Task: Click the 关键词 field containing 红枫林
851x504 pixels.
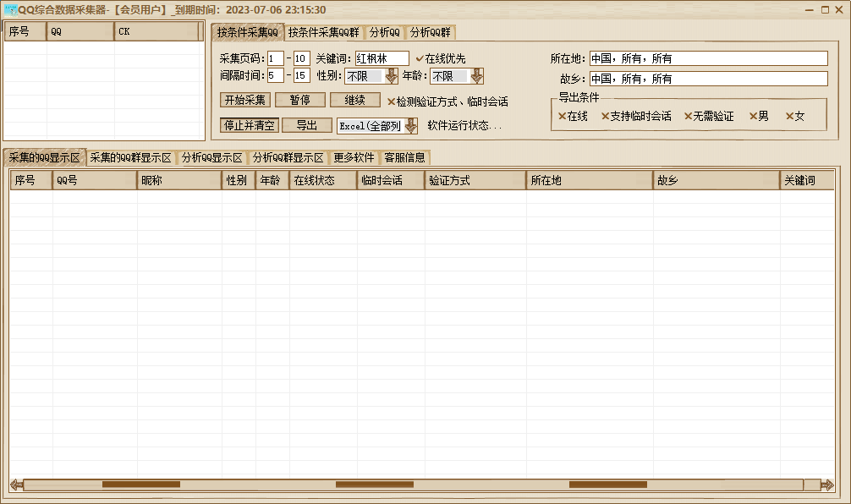Action: (382, 58)
